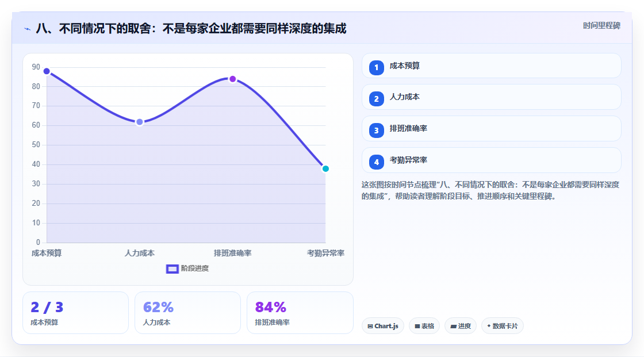Select the 排班准确率 data point at 84
Screen dimensions: 644x357
(x=232, y=79)
